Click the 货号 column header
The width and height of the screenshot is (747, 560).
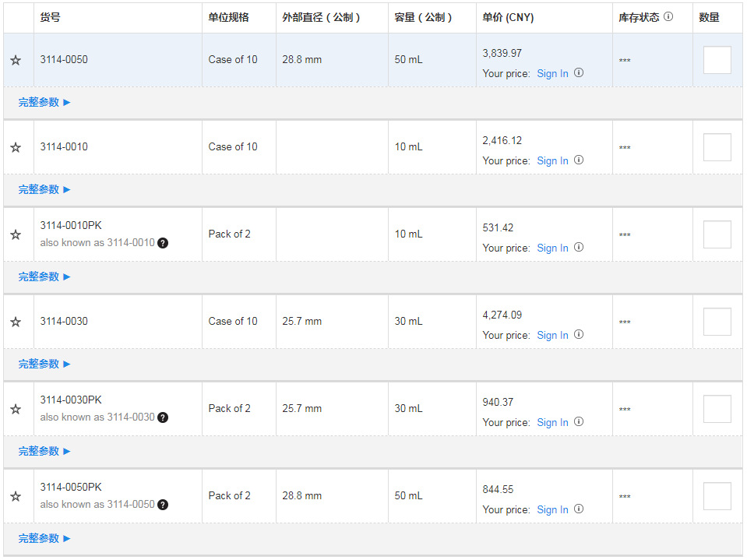[x=49, y=17]
